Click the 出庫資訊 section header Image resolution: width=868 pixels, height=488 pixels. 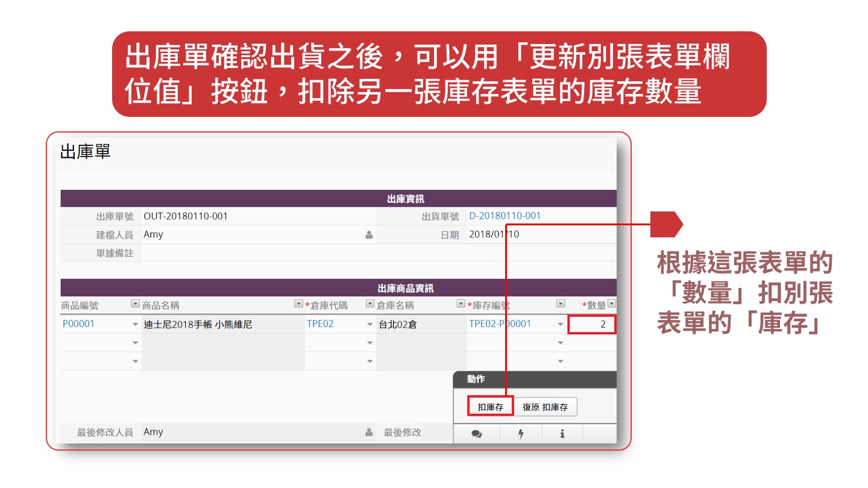(x=339, y=199)
